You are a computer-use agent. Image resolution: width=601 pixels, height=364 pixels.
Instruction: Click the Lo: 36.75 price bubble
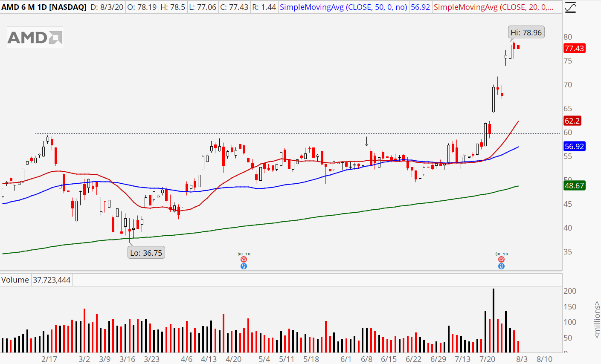tap(146, 253)
